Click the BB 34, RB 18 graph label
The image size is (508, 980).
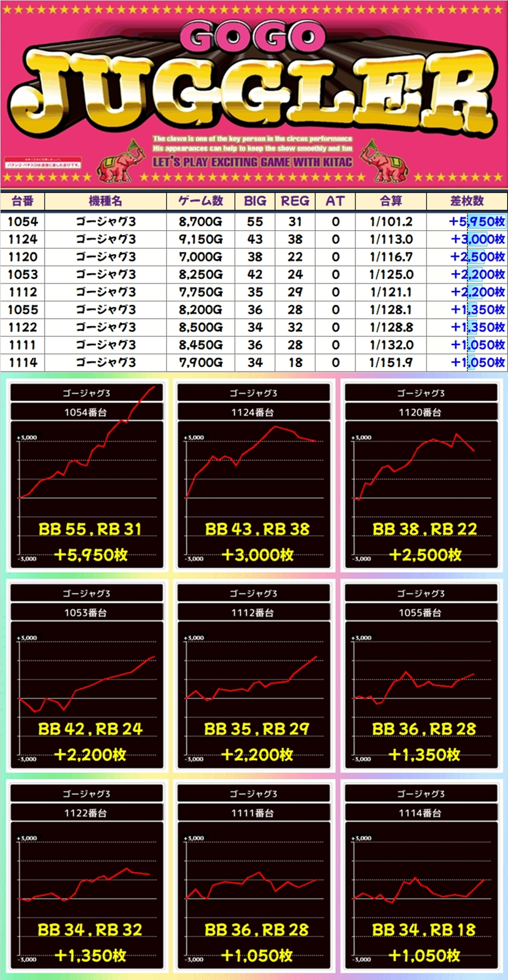[423, 929]
